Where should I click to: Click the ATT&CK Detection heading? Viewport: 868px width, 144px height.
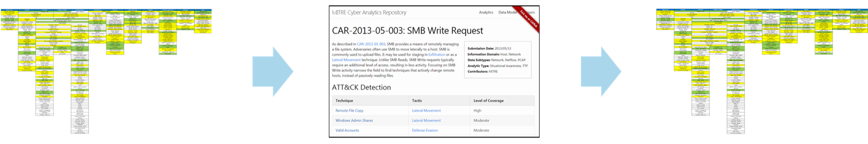click(361, 88)
